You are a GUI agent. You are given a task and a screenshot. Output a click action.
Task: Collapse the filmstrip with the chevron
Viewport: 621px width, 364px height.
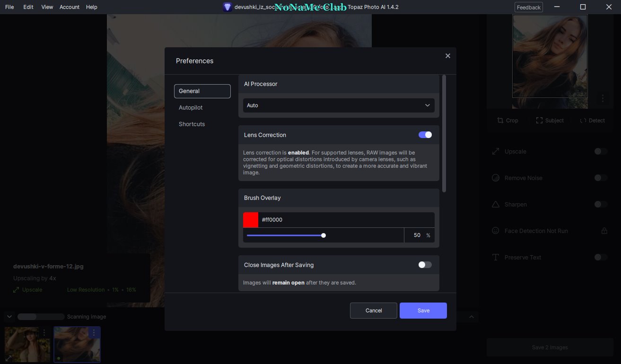[x=9, y=317]
